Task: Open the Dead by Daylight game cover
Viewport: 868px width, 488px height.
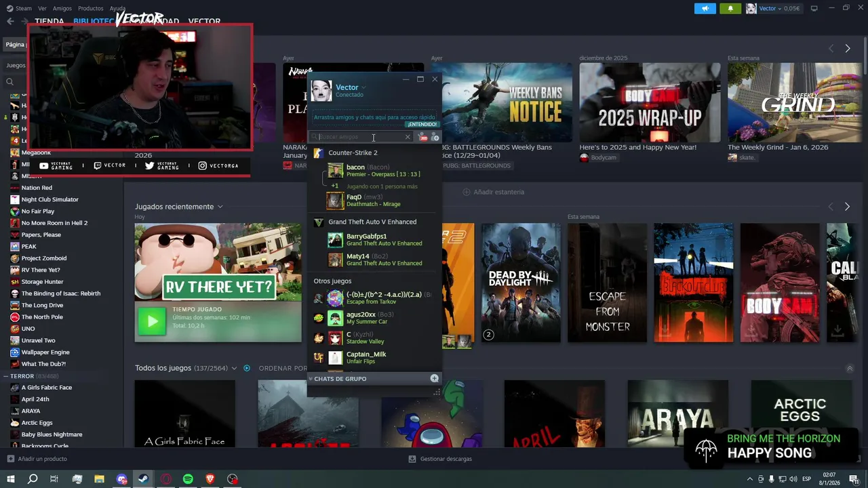Action: coord(521,283)
